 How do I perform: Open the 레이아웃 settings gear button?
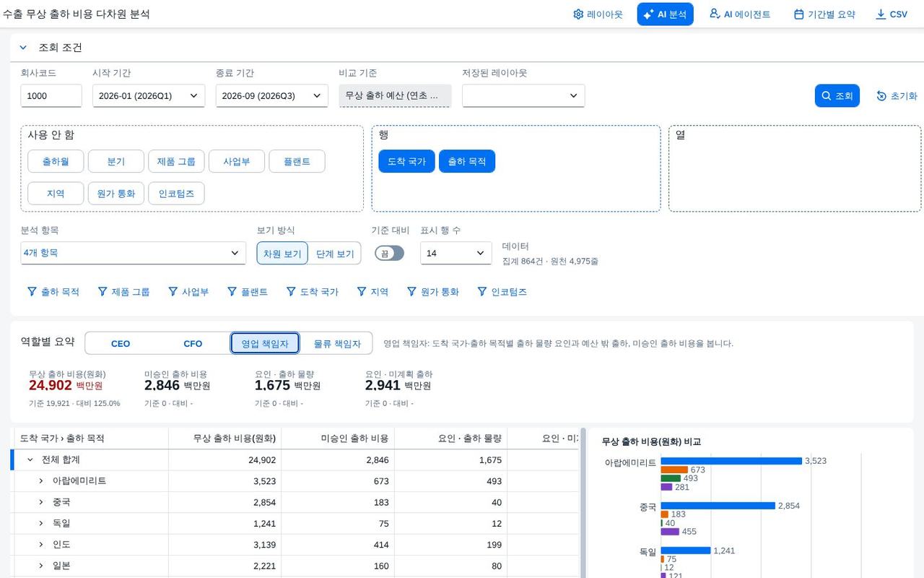click(x=598, y=14)
